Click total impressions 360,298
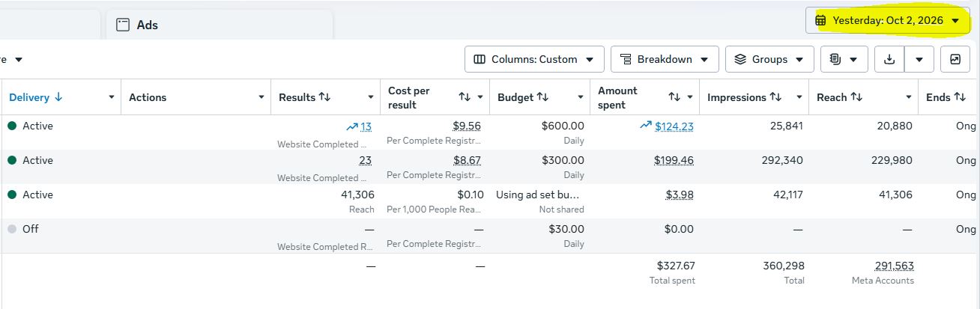The image size is (980, 309). (x=784, y=266)
